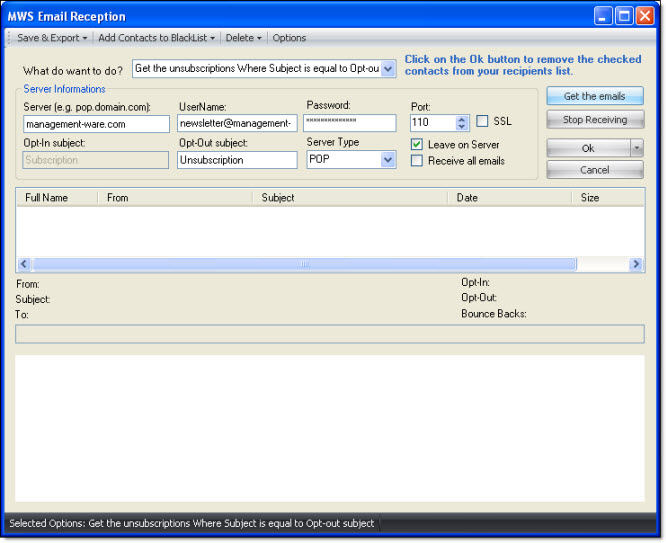Click the Opt-Out subject field

pyautogui.click(x=237, y=160)
